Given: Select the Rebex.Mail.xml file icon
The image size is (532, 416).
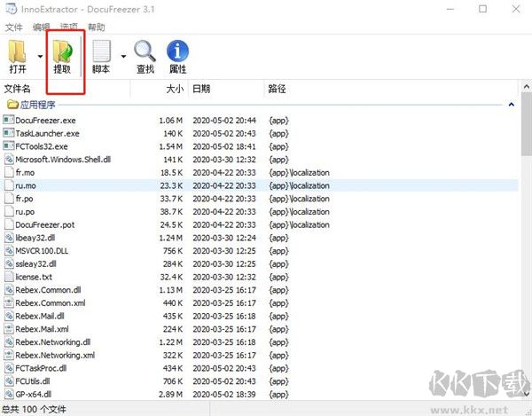Looking at the screenshot, I should 9,329.
